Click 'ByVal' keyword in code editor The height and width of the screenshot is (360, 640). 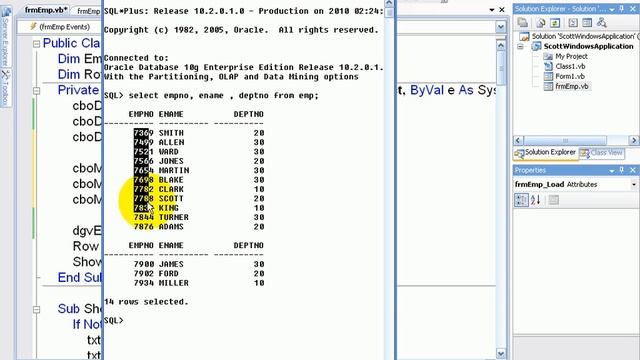pyautogui.click(x=427, y=90)
